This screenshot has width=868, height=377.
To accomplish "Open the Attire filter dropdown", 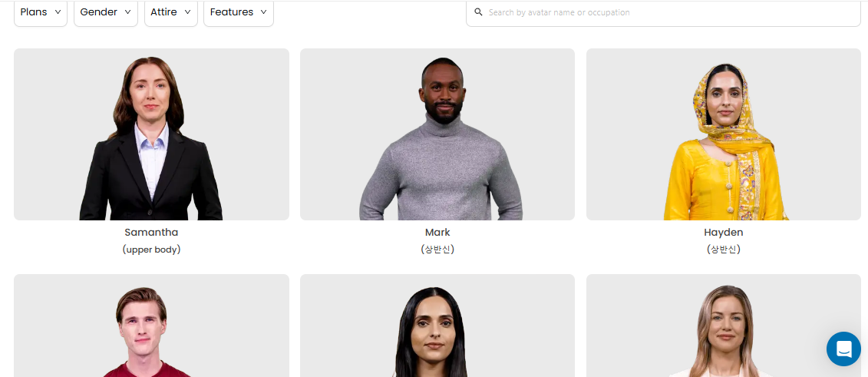I will pyautogui.click(x=171, y=12).
